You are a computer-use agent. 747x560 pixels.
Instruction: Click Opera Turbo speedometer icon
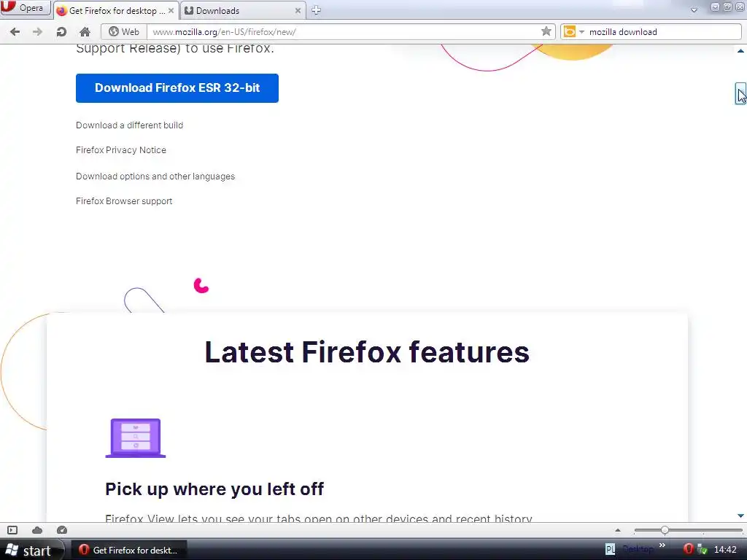[x=62, y=530]
